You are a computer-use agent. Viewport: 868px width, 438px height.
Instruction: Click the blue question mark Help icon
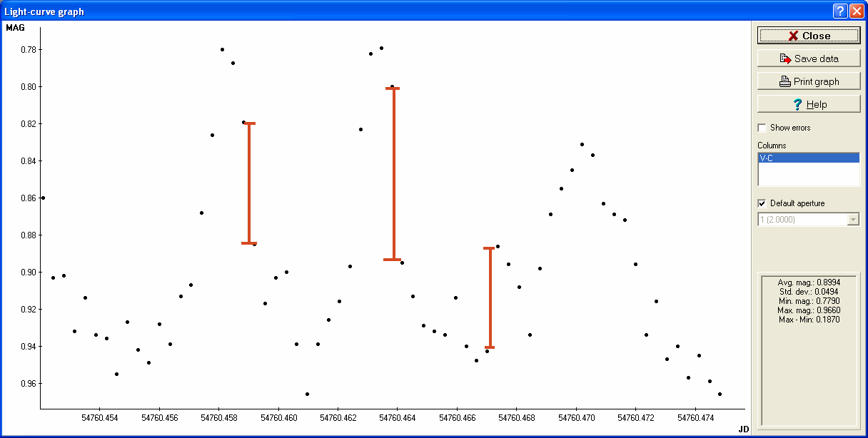tap(797, 104)
